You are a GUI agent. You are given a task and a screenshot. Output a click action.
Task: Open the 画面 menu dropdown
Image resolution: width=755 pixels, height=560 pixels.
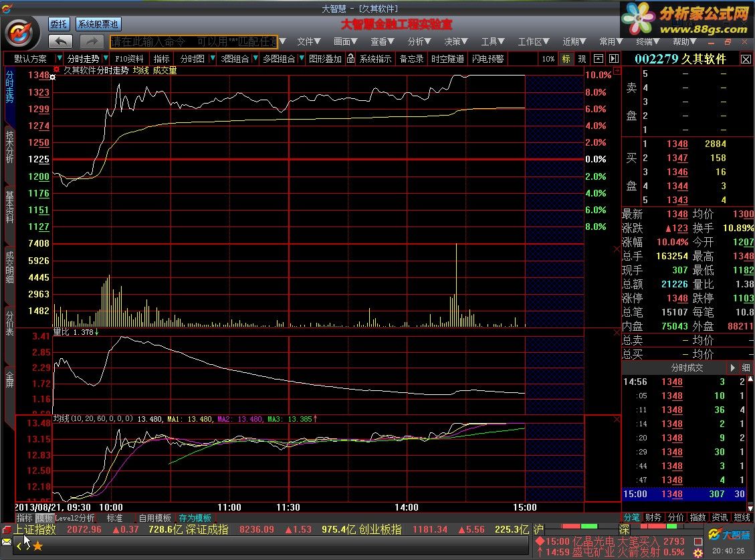coord(345,42)
